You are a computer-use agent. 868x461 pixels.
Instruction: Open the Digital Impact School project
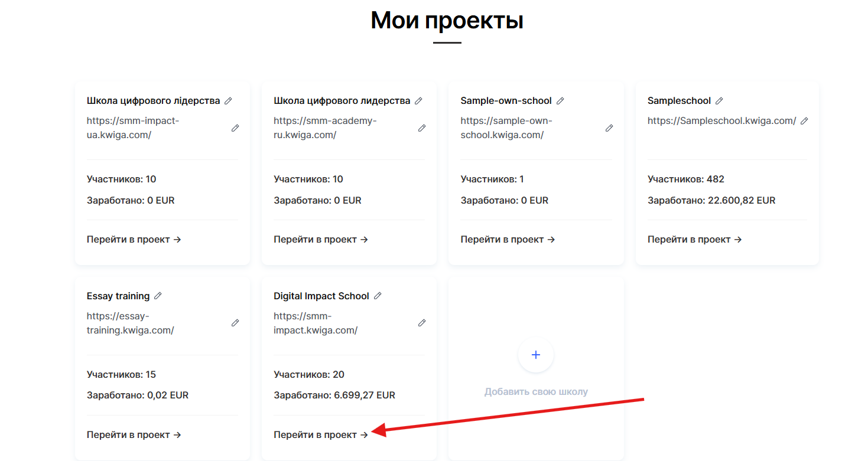(321, 435)
